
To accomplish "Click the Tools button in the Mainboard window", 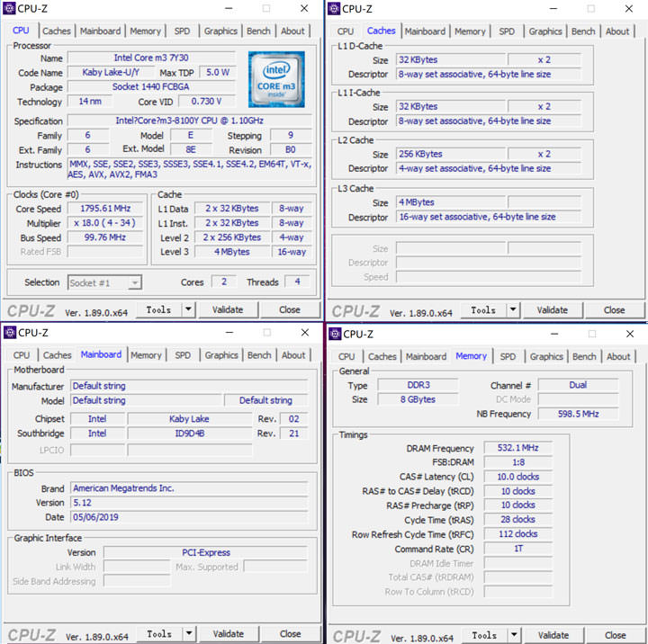I will pos(158,634).
